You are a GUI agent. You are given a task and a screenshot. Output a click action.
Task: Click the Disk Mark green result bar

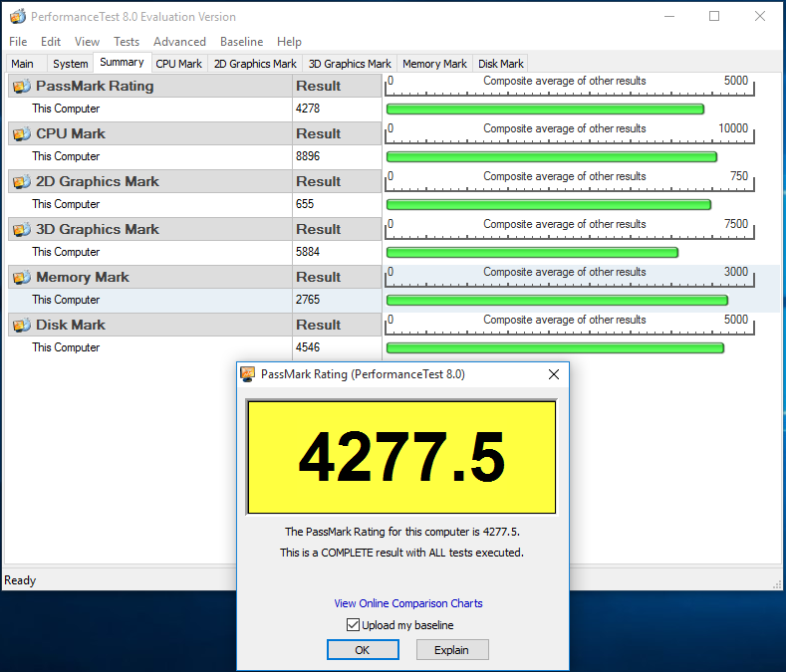(x=556, y=347)
